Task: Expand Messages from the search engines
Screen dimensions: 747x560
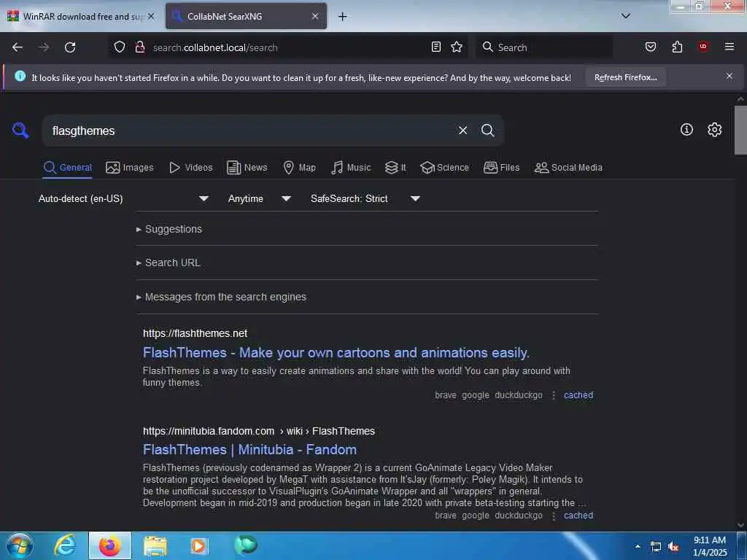Action: coord(222,297)
